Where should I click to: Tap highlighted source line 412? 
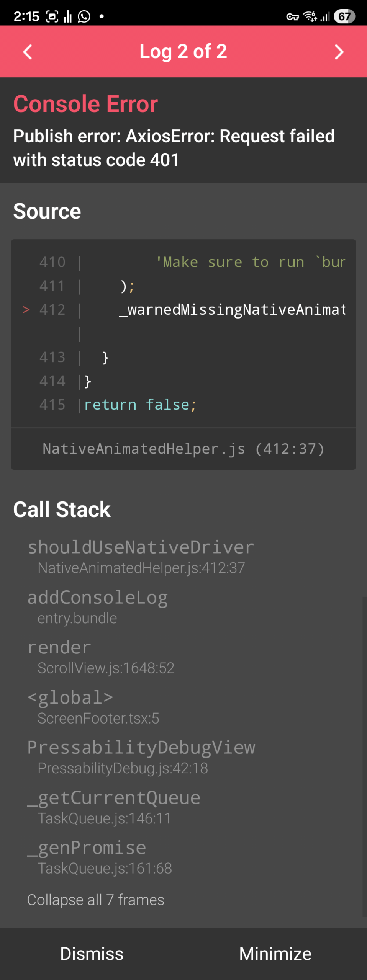[183, 310]
